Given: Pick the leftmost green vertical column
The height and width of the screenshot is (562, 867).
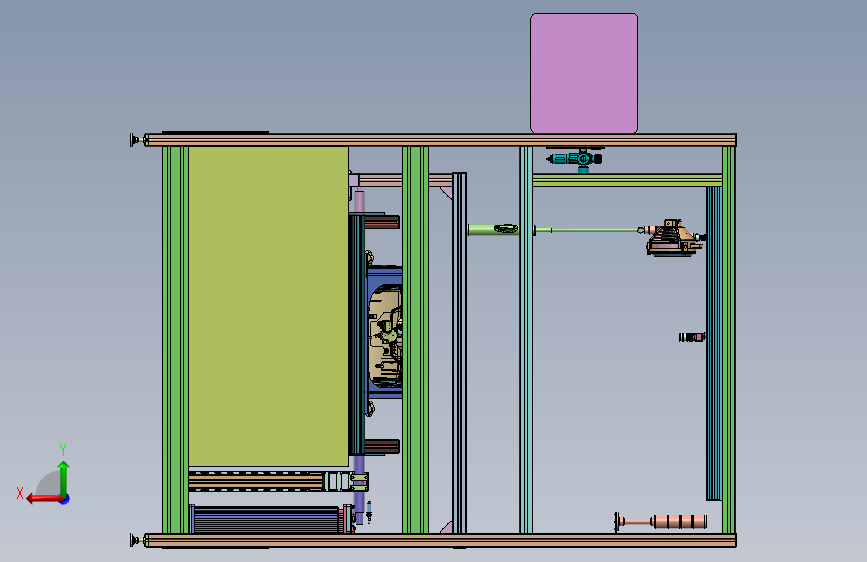Looking at the screenshot, I should (175, 340).
